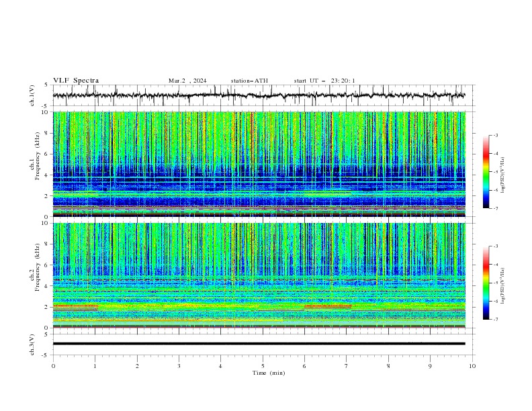Click the log(PSD) label next to ch.1 colorbar
Screen dimensions: 532x411
(503, 175)
